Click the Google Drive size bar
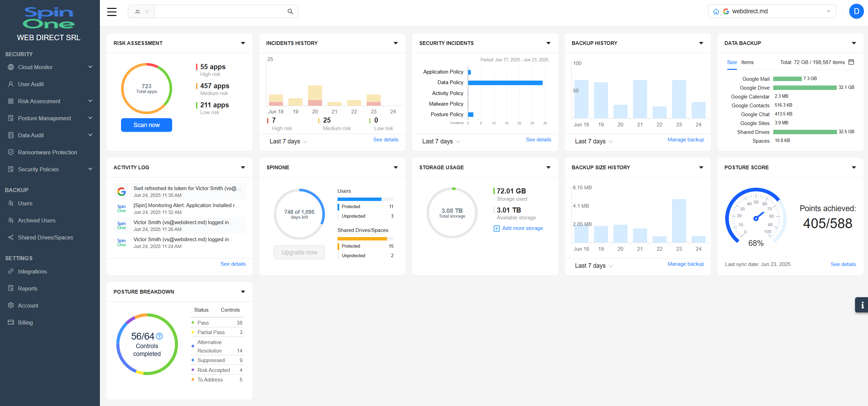This screenshot has height=406, width=868. pyautogui.click(x=805, y=88)
